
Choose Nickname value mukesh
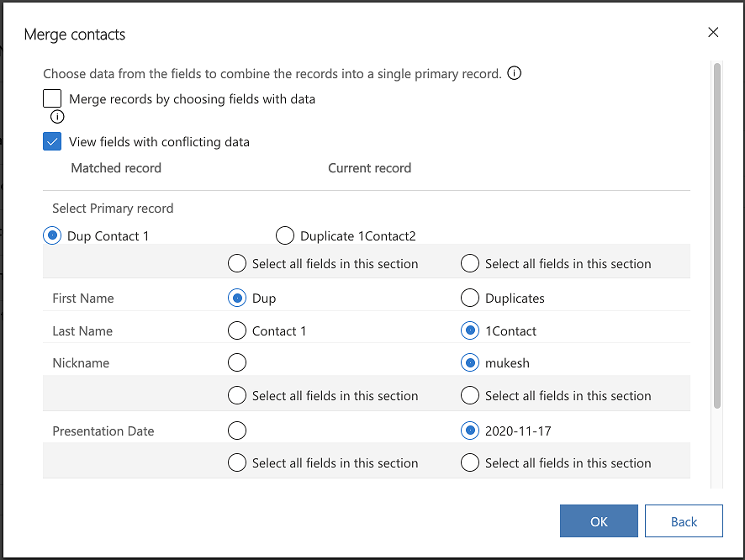(x=470, y=363)
